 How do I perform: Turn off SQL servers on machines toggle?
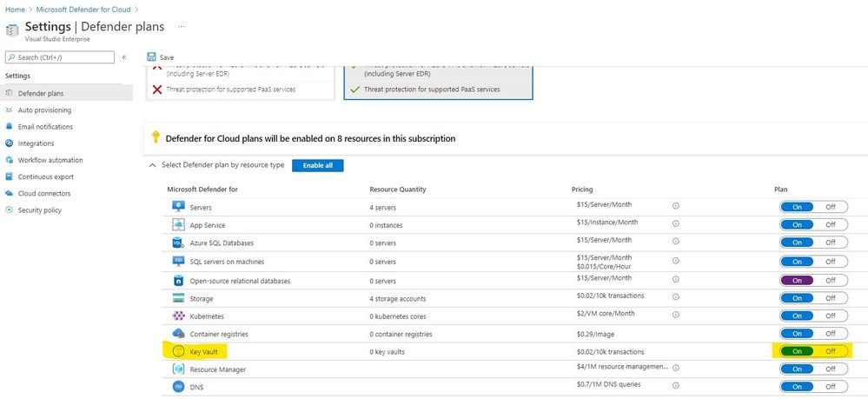831,262
